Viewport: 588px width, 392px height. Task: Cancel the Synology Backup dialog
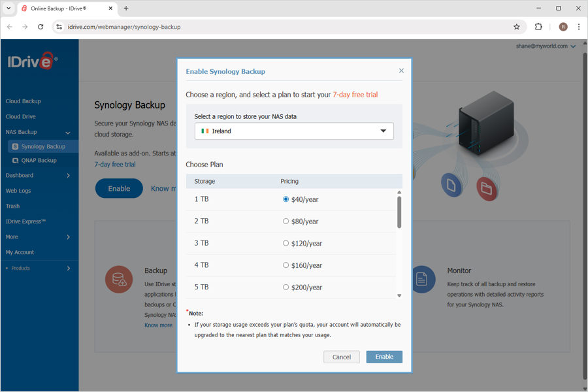click(342, 357)
